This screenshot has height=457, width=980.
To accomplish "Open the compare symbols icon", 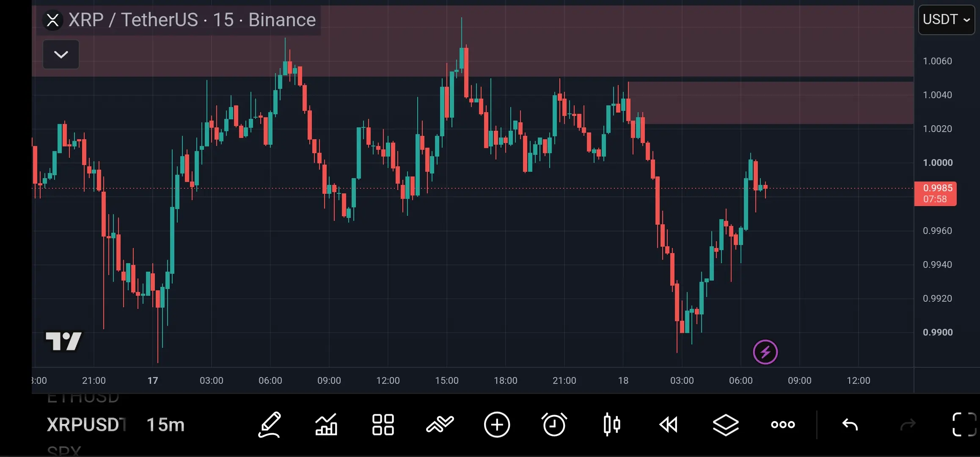I will click(x=440, y=424).
